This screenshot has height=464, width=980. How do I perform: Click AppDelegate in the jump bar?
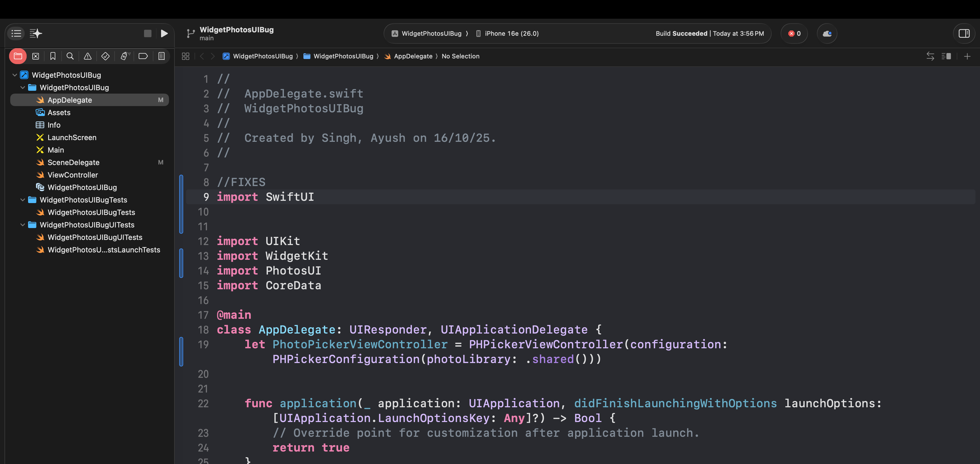click(x=413, y=56)
